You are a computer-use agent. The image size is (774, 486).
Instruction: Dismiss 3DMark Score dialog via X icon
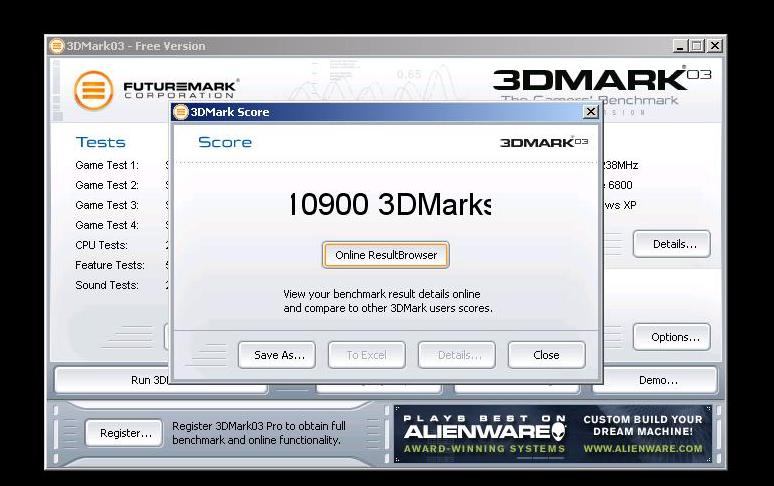[590, 112]
